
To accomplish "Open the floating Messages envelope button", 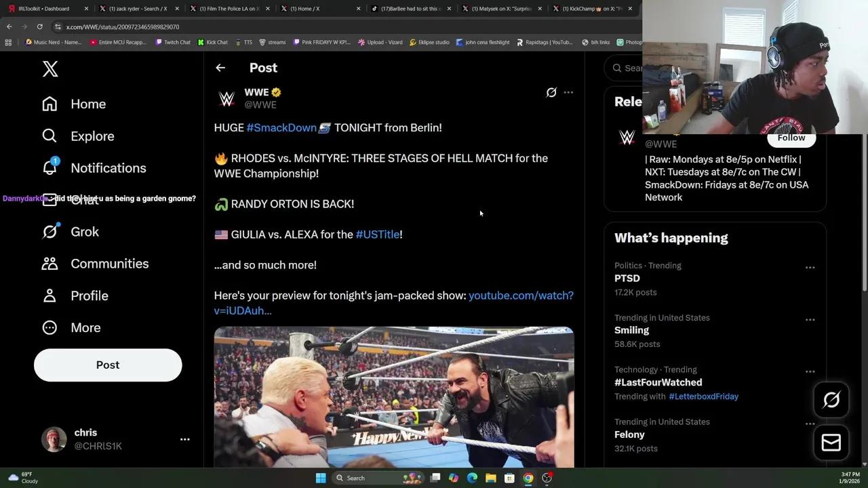I will click(831, 442).
